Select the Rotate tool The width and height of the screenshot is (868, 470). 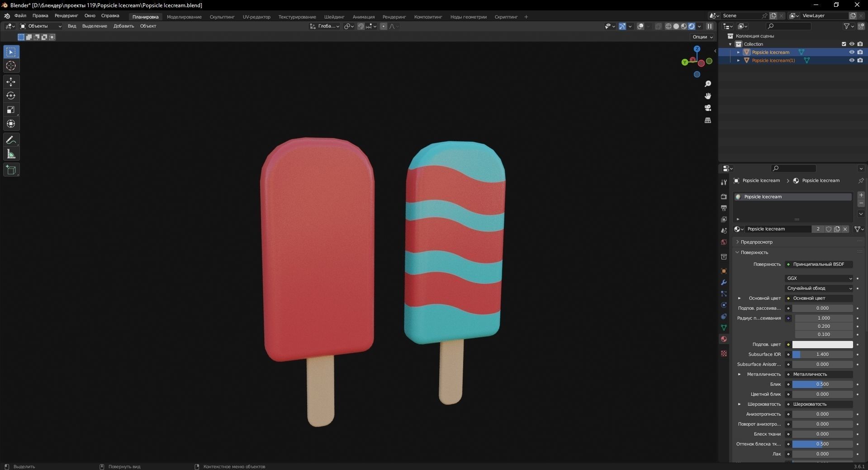(x=10, y=96)
